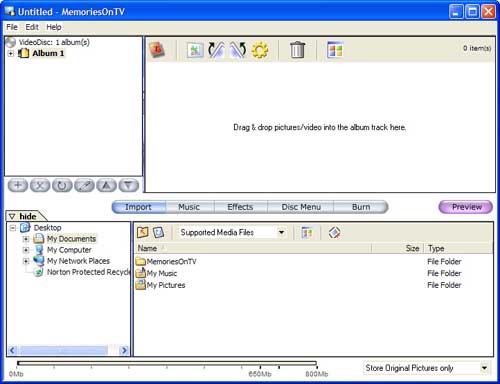Click the rotate right arrow icon
Screen dimensions: 500x384
[x=238, y=50]
